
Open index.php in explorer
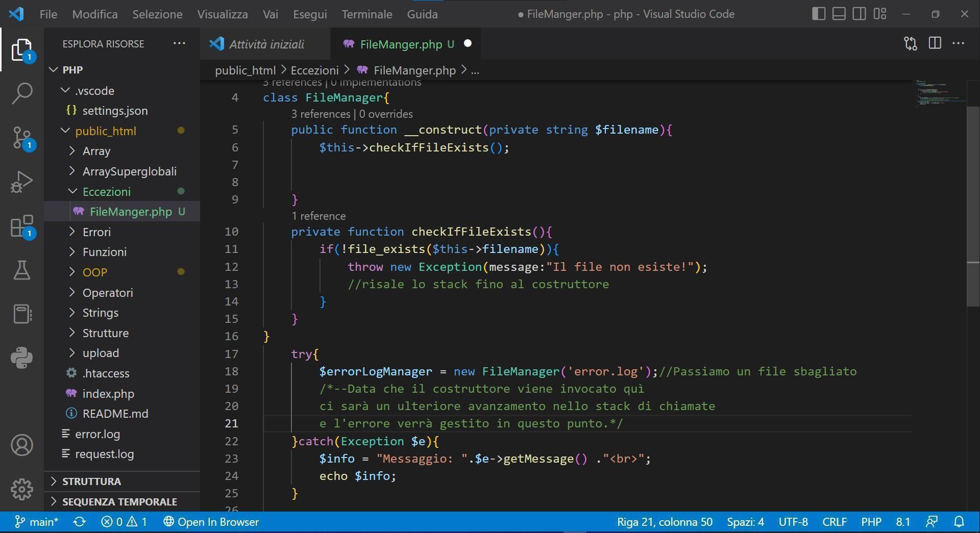122,393
